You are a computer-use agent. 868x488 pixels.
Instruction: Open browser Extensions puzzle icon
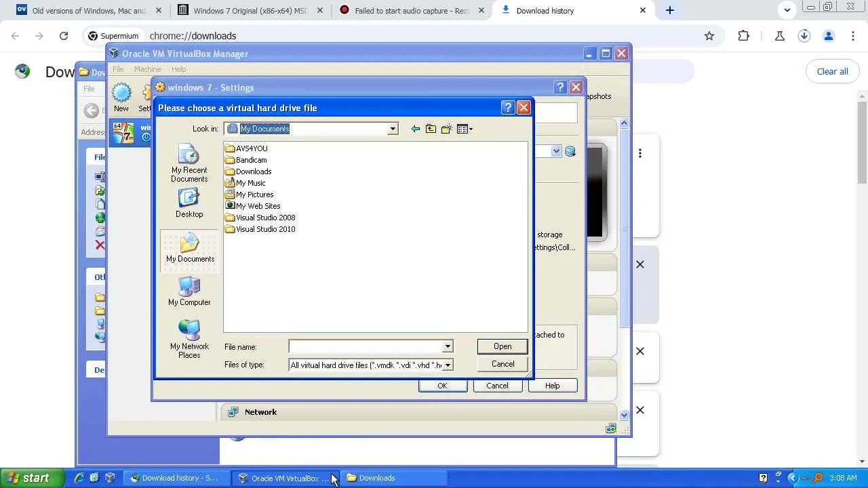pos(744,36)
